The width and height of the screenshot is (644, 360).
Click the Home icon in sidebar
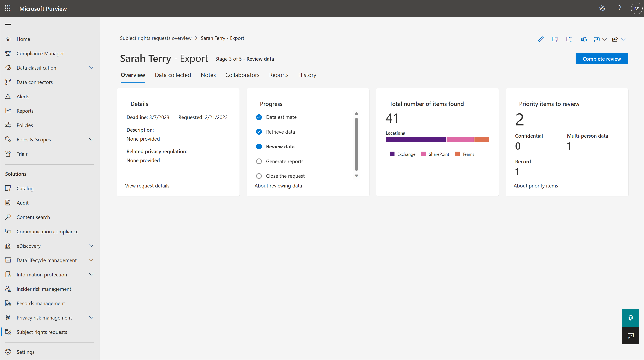click(x=8, y=39)
